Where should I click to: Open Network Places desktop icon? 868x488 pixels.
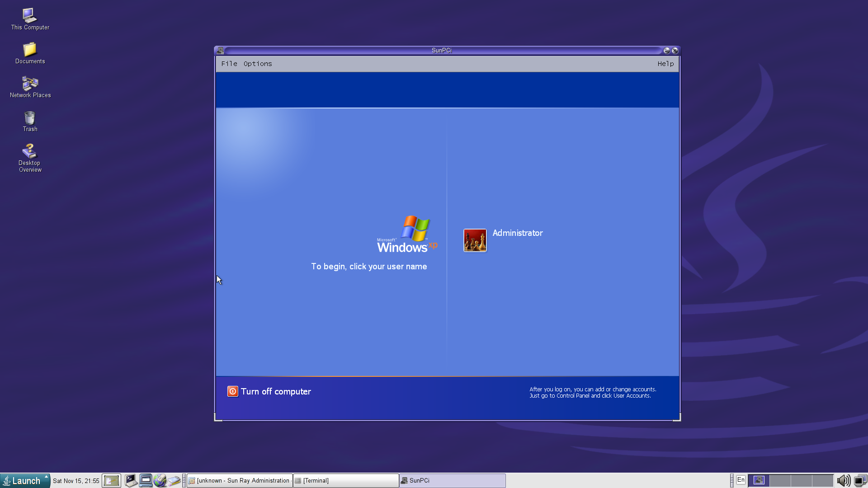point(30,84)
